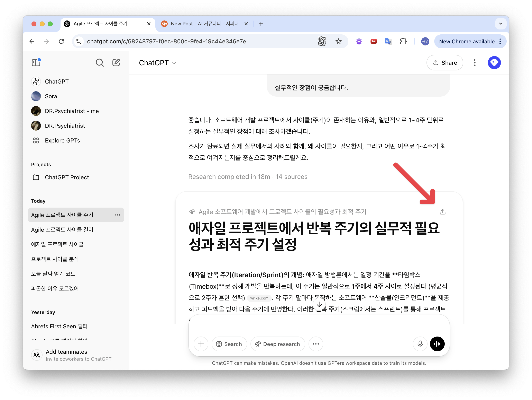The width and height of the screenshot is (532, 400).
Task: Toggle the ChatGPT sidebar panel icon
Action: (x=36, y=63)
